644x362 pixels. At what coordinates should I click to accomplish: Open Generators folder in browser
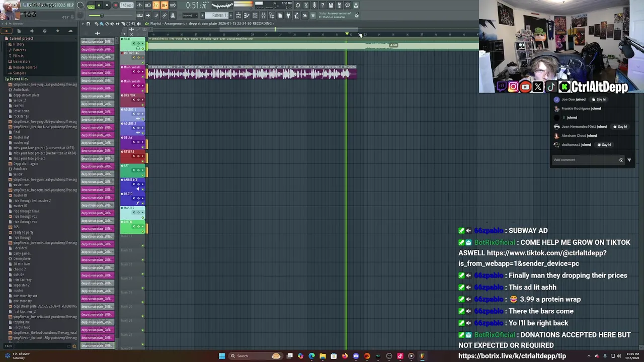22,61
